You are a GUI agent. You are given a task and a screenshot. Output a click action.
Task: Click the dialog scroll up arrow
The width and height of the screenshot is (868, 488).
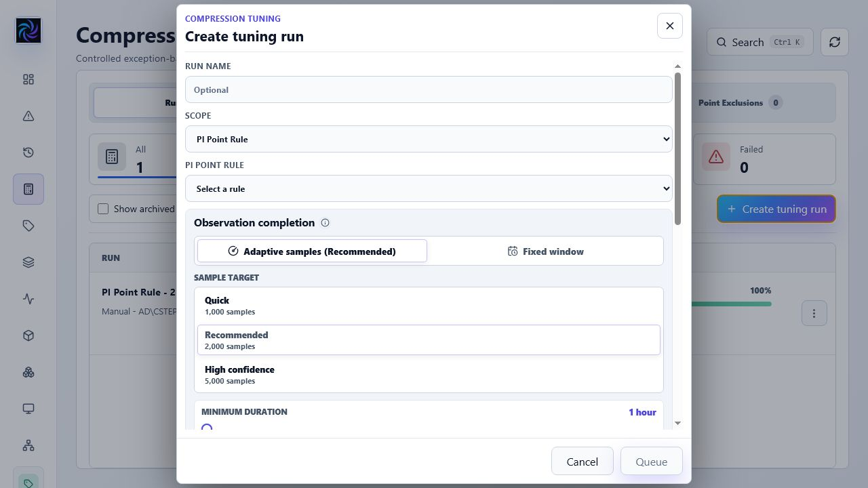click(x=677, y=66)
